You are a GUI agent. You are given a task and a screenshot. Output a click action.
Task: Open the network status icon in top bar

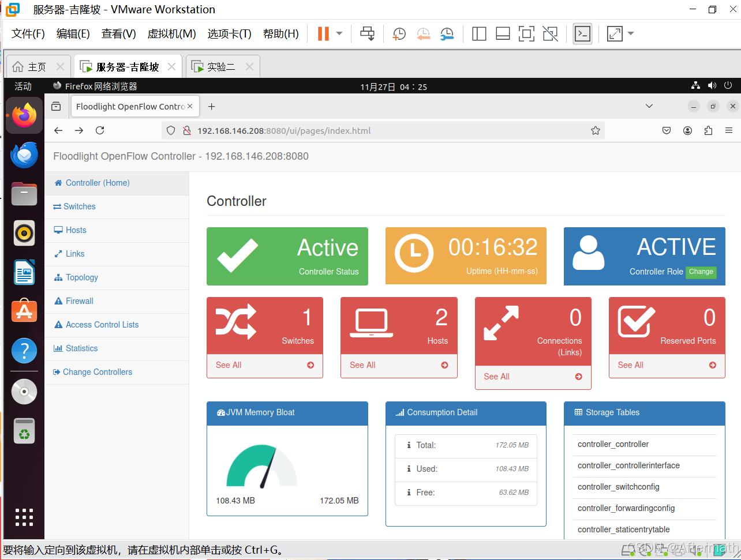[x=695, y=85]
